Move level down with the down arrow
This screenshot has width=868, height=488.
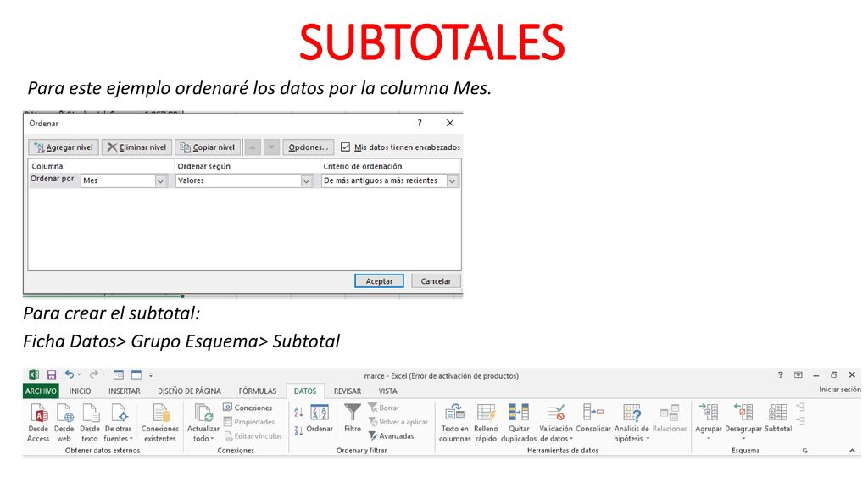click(x=271, y=147)
